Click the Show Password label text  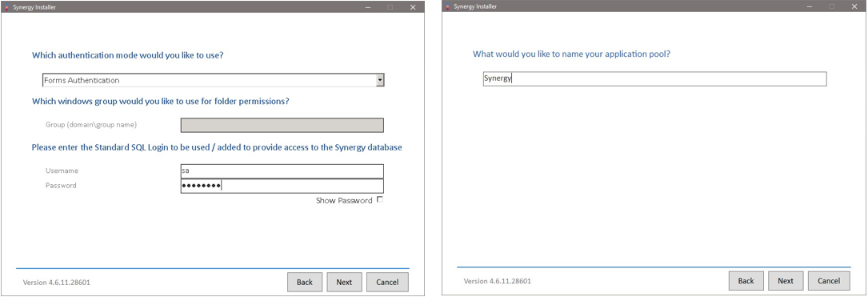[x=344, y=201]
